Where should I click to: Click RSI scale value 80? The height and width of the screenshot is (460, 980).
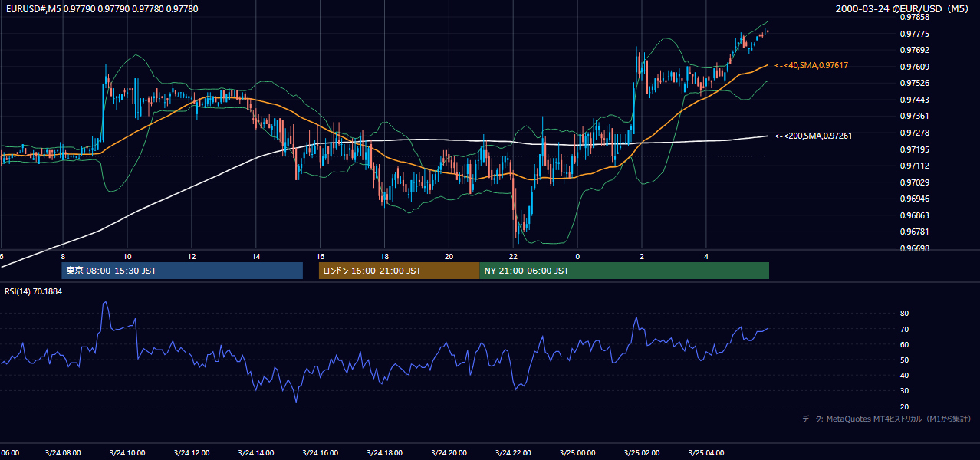tap(904, 314)
